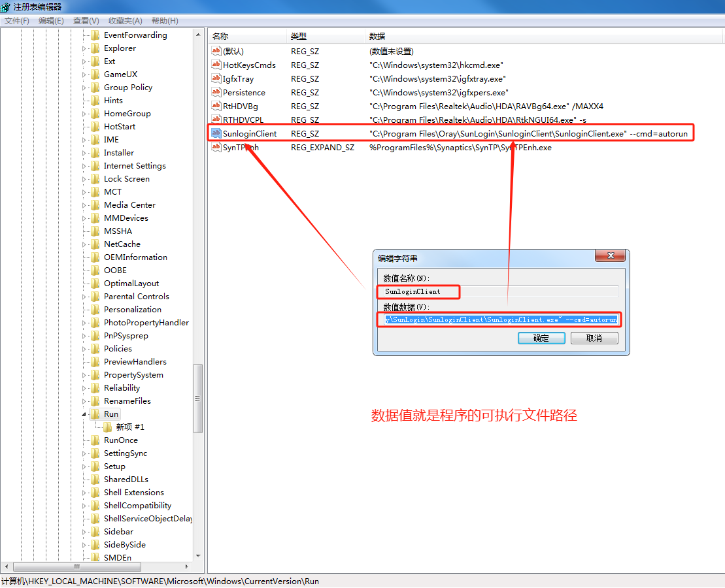This screenshot has width=725, height=588.
Task: Select the MMDevices tree item
Action: 126,218
